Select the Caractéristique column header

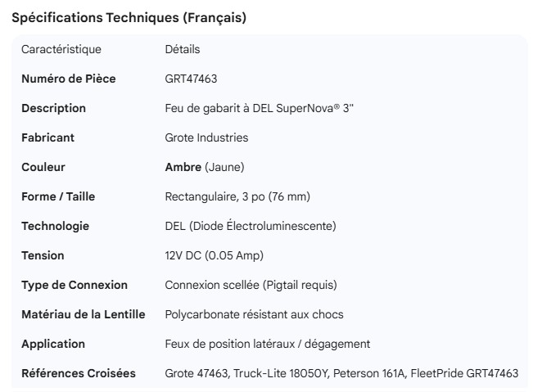(x=61, y=49)
